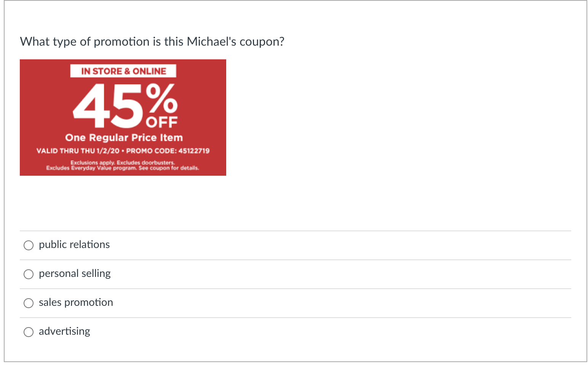Click the "advertising" answer text
Image resolution: width=588 pixels, height=372 pixels.
(64, 331)
